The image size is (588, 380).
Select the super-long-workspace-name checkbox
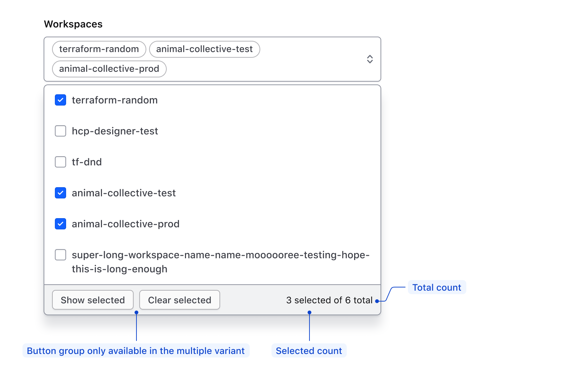[x=60, y=255]
